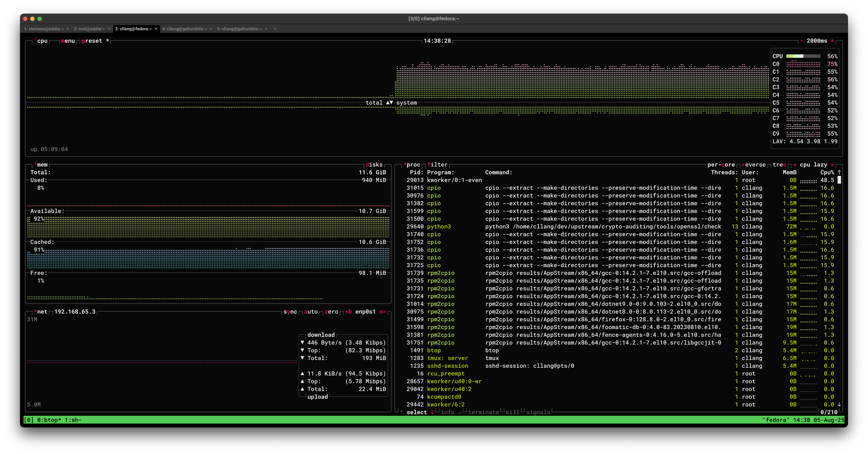Open a new terminal tab with plus
868x454 pixels.
[275, 29]
